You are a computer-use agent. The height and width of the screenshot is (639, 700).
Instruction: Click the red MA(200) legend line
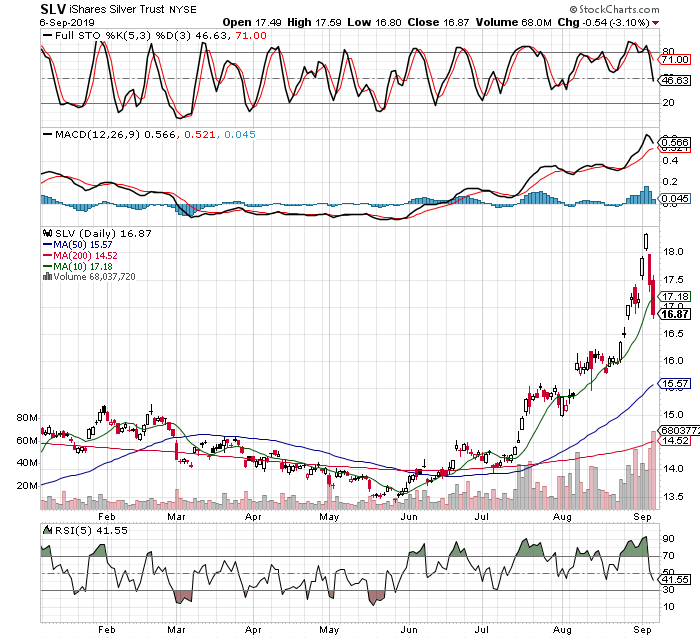coord(47,255)
